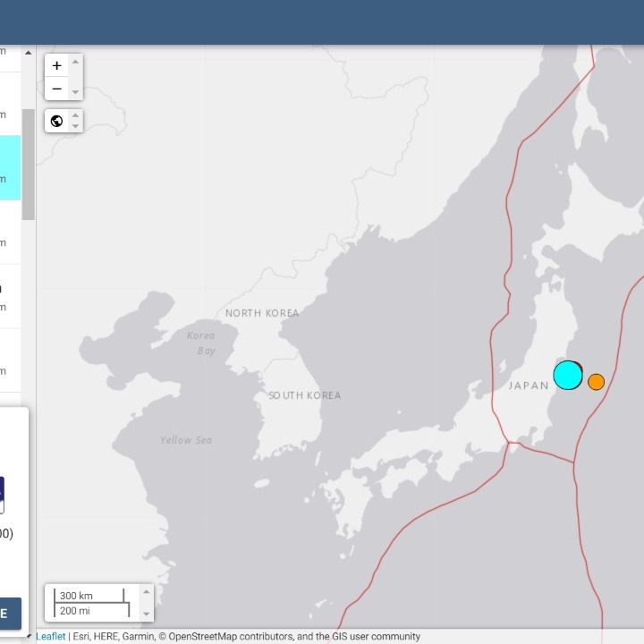The height and width of the screenshot is (644, 644).
Task: Select the cyan earthquake marker
Action: coord(567,375)
